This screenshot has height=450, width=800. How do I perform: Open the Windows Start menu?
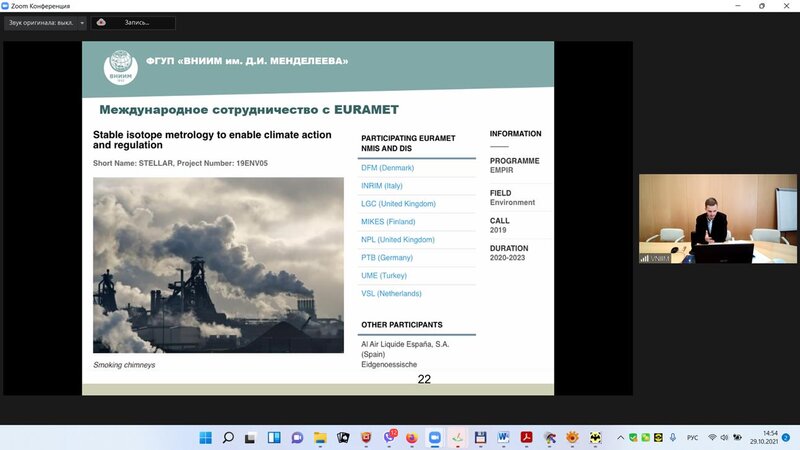[x=205, y=438]
